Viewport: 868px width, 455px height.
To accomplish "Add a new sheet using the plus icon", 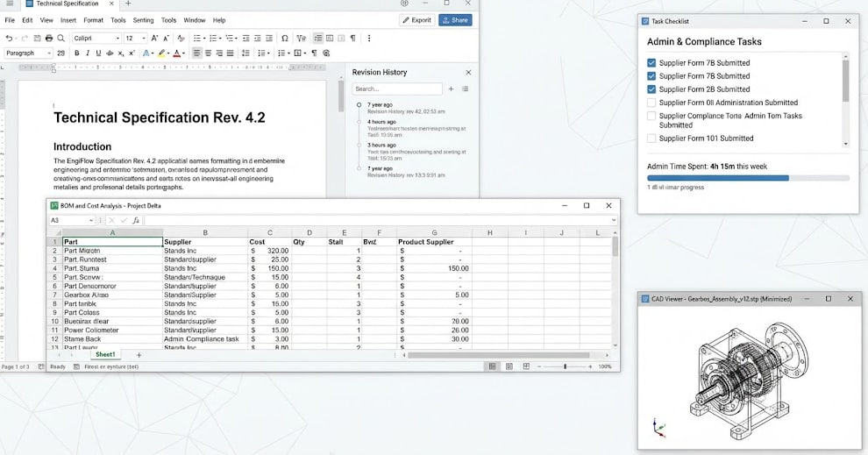I will (x=138, y=354).
